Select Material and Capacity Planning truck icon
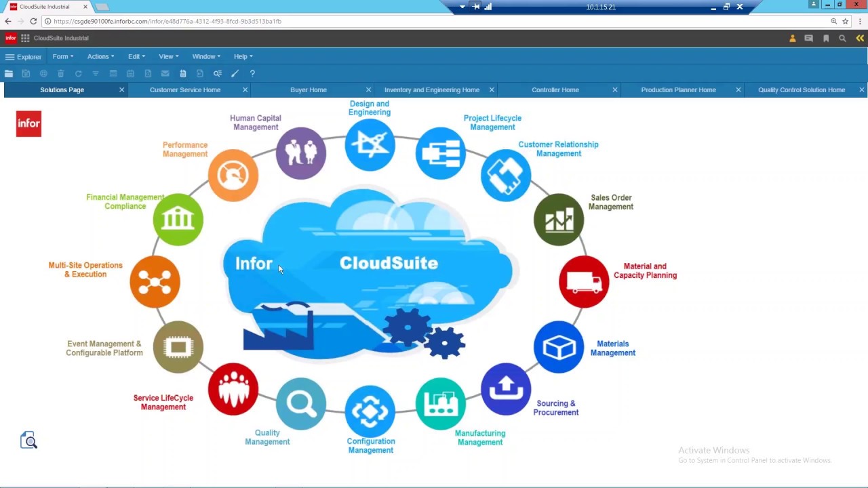The width and height of the screenshot is (868, 488). [x=584, y=281]
